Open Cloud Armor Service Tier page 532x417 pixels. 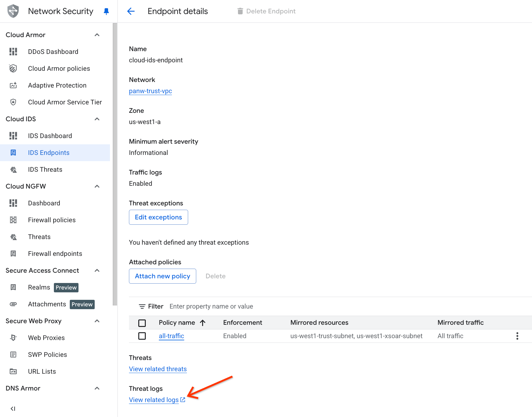65,102
